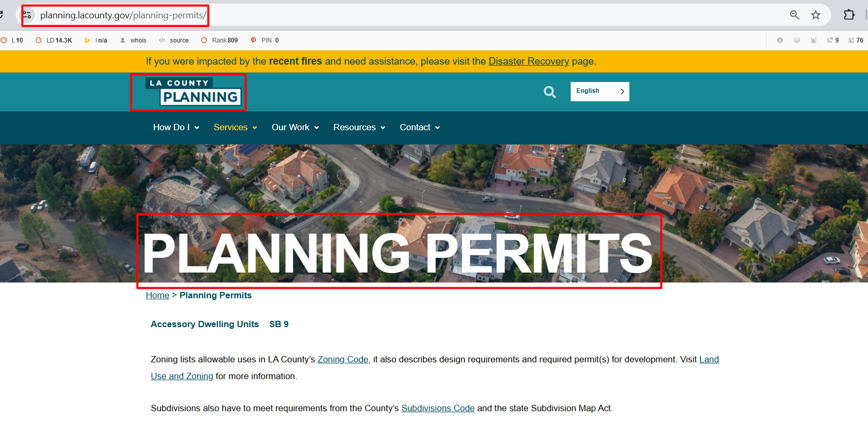Click the Planning Permits breadcrumb text
Image resolution: width=868 pixels, height=439 pixels.
215,296
